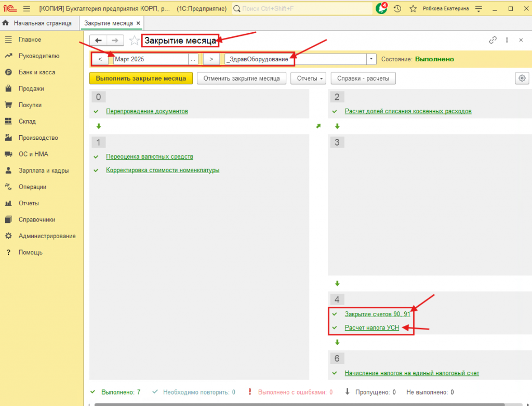Click the Главное section icon
This screenshot has width=532, height=406.
(x=8, y=40)
